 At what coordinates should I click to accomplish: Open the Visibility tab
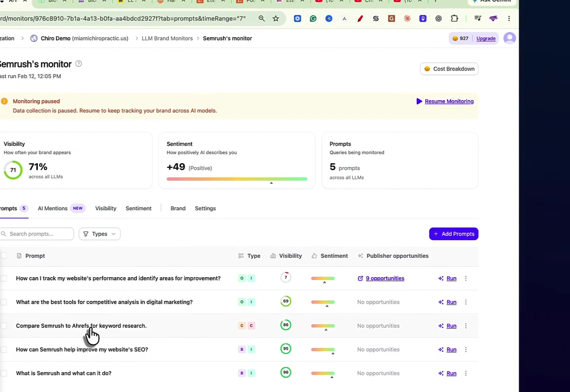click(105, 208)
